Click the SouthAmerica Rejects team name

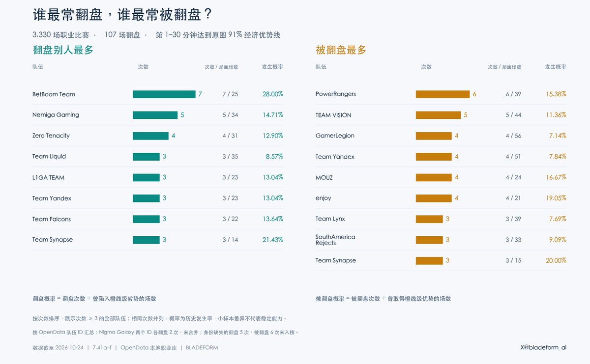click(335, 240)
